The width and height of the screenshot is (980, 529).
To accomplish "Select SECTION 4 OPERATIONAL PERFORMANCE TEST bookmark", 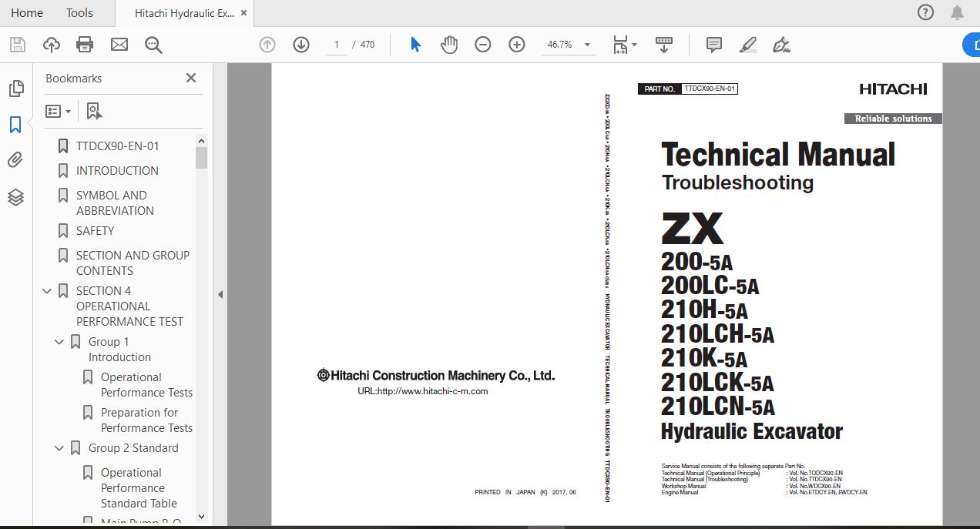I will pos(129,306).
